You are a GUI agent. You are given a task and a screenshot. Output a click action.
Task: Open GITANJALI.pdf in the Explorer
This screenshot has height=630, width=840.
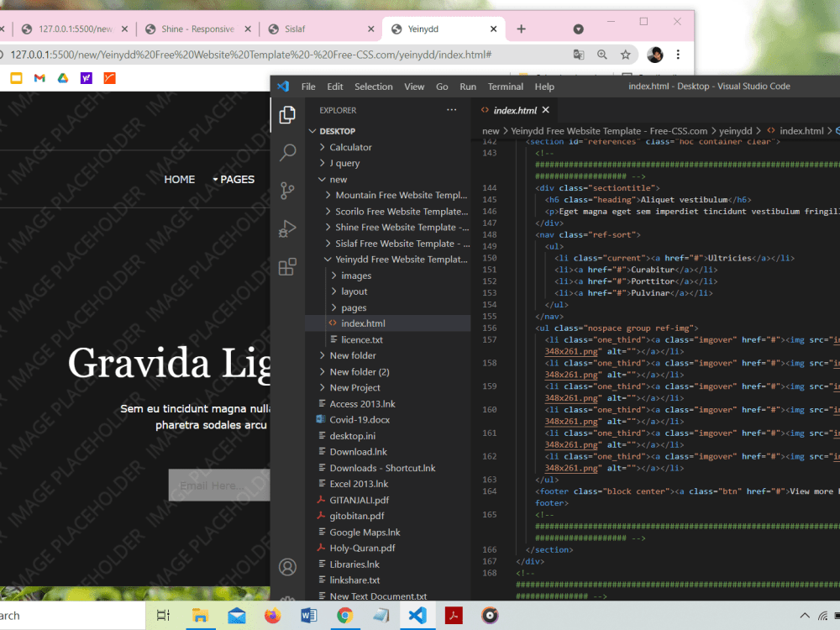388,500
